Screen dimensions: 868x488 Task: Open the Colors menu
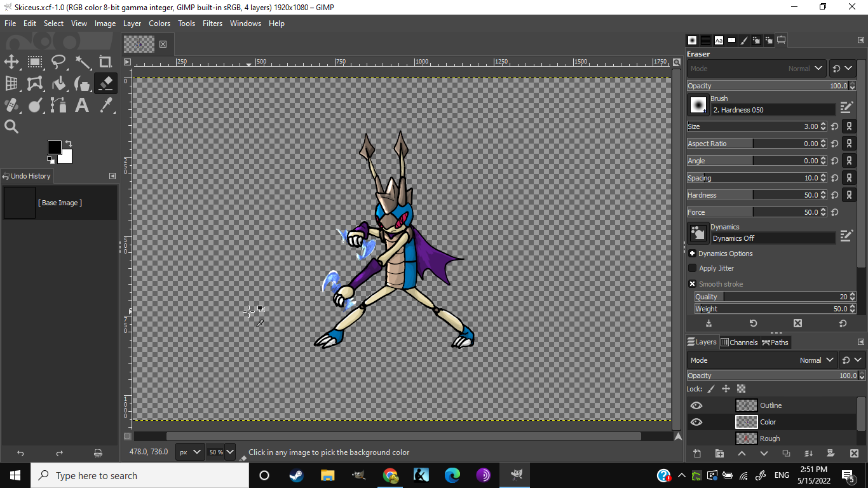pos(159,24)
